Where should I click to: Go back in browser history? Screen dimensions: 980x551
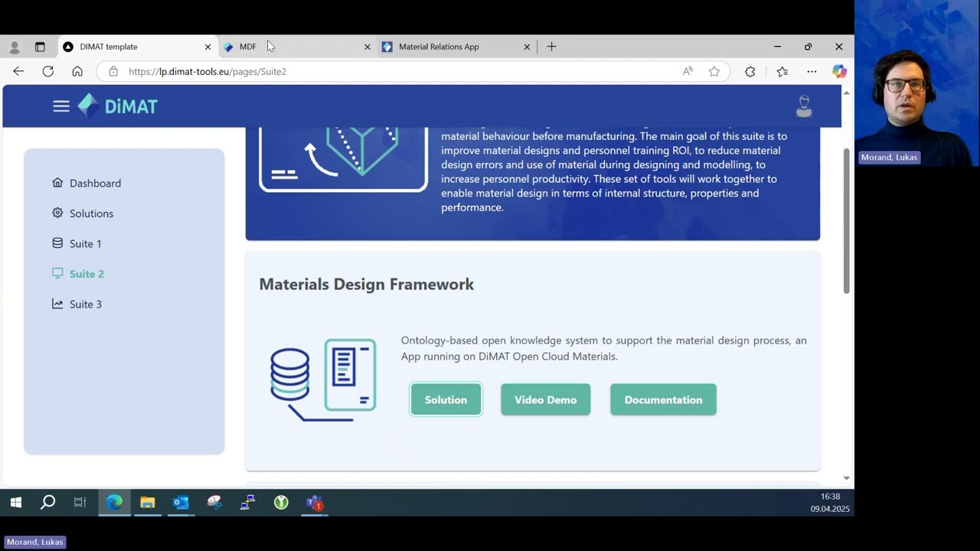pos(18,71)
